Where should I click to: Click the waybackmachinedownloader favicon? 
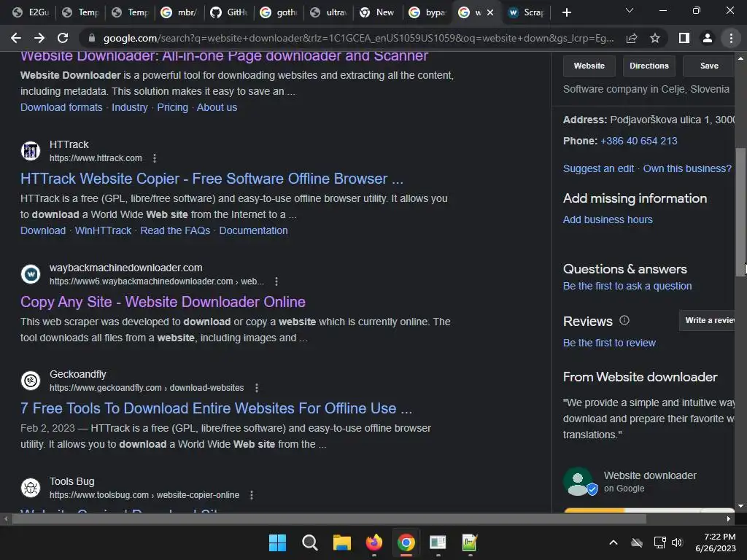click(x=31, y=274)
